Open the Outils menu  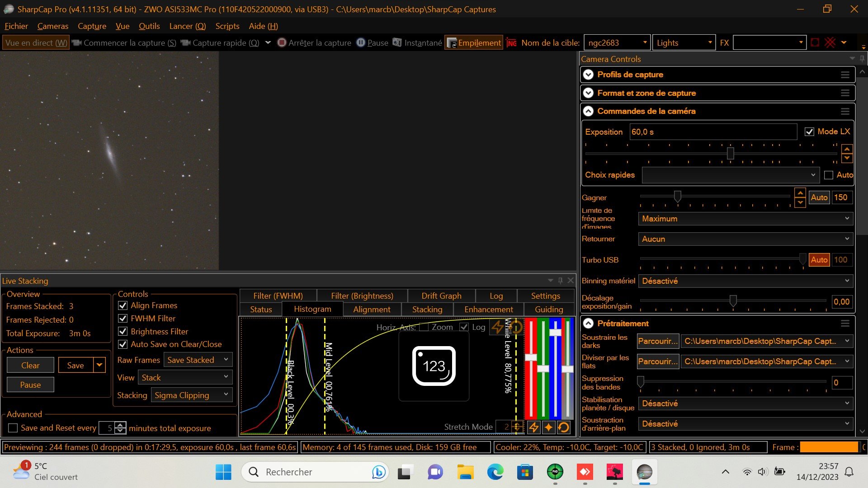[x=149, y=26]
